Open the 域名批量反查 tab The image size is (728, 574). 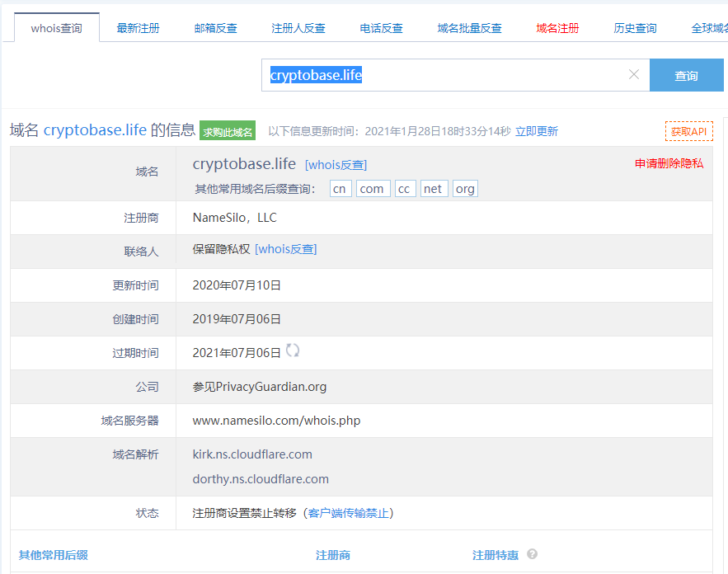click(x=469, y=28)
